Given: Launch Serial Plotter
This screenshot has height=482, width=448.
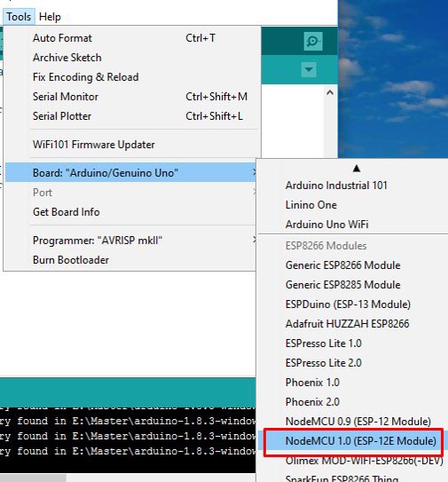Looking at the screenshot, I should [x=132, y=116].
